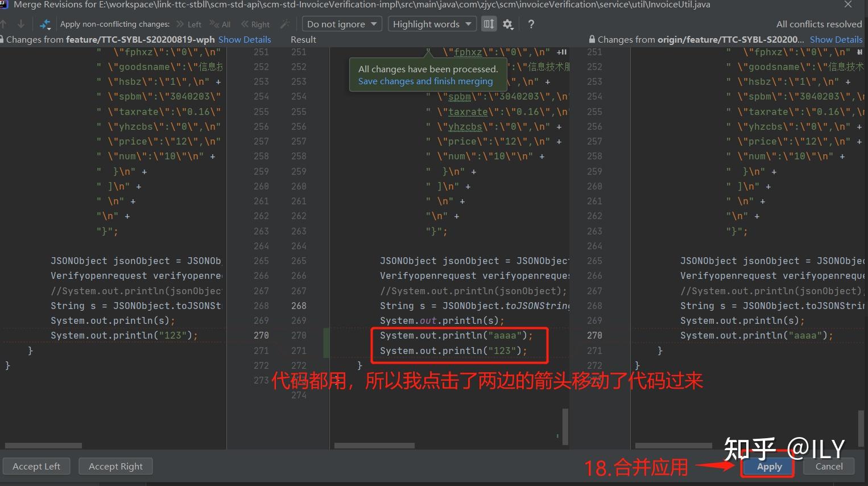
Task: Click the blue arrows compare icon in toolbar
Action: click(45, 24)
